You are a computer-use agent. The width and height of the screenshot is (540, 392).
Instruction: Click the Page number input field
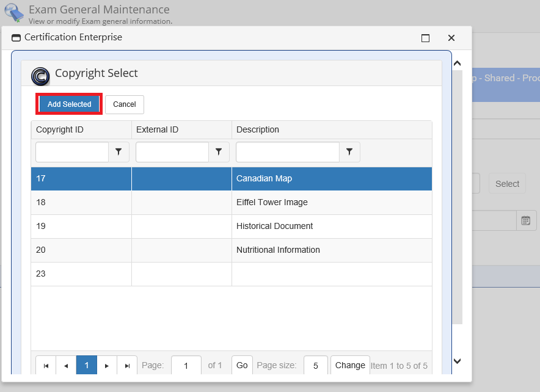point(186,366)
